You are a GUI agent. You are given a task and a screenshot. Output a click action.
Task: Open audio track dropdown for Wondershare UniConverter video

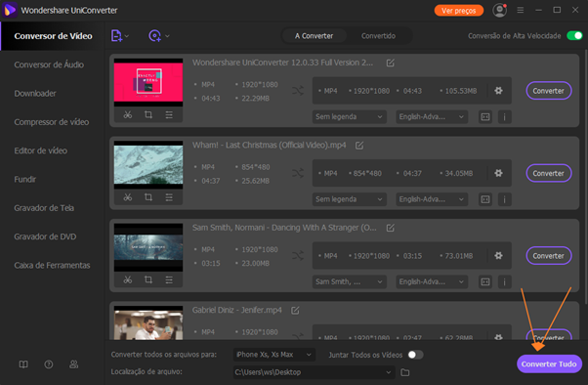pyautogui.click(x=432, y=116)
